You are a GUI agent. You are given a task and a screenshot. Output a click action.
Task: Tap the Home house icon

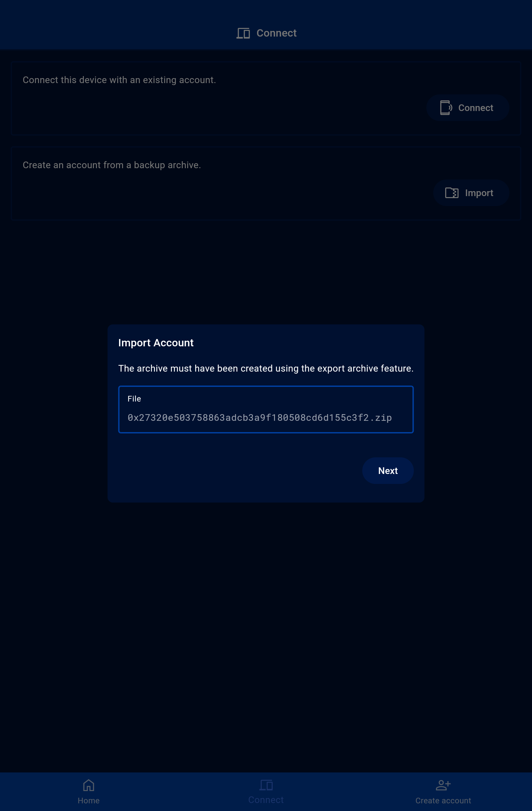pos(88,785)
